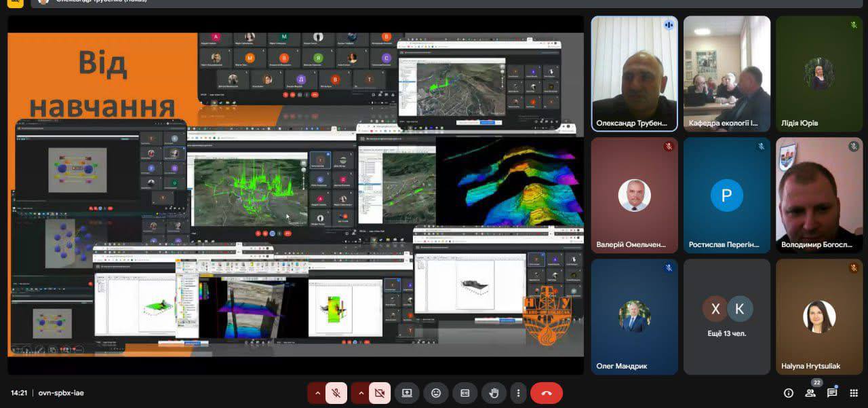Show the people list with 22 badge
Screen dimensions: 868x408
tap(810, 392)
